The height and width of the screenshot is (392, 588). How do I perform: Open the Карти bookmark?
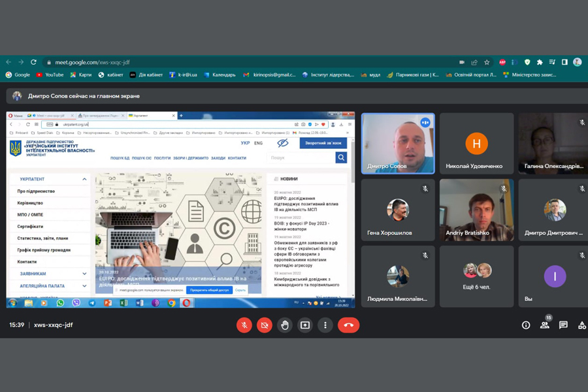click(80, 75)
